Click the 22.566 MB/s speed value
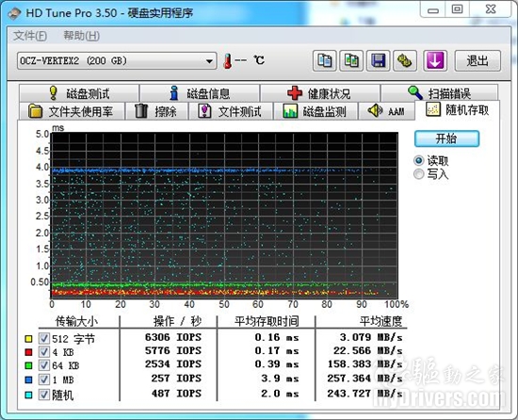 point(368,350)
